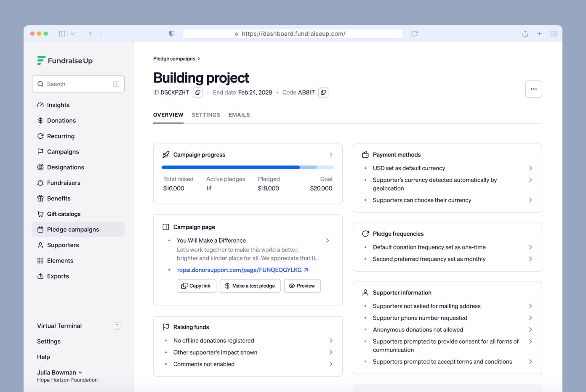Viewport: 586px width, 392px height.
Task: Click the campaign progress bar
Action: point(248,167)
